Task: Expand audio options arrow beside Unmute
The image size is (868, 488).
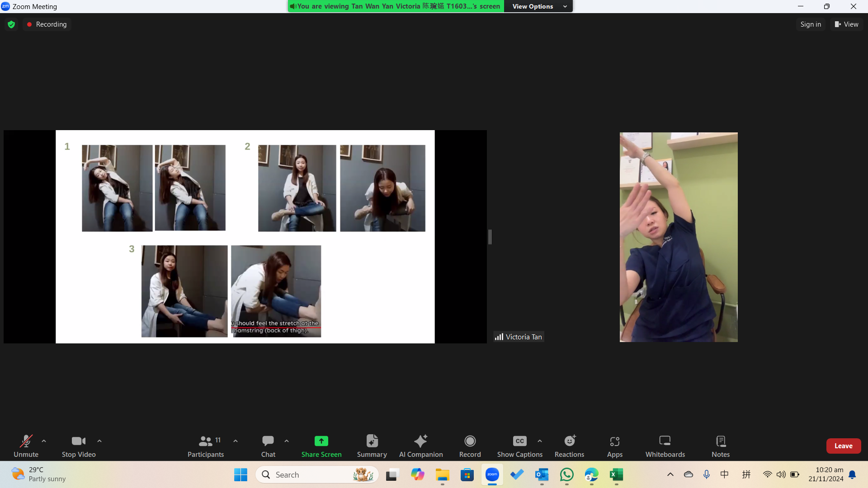Action: click(x=44, y=441)
